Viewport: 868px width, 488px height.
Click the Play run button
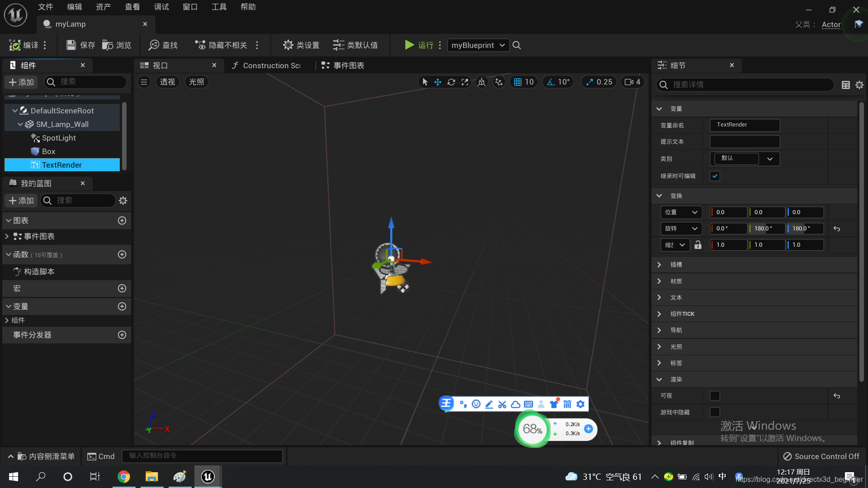tap(409, 45)
